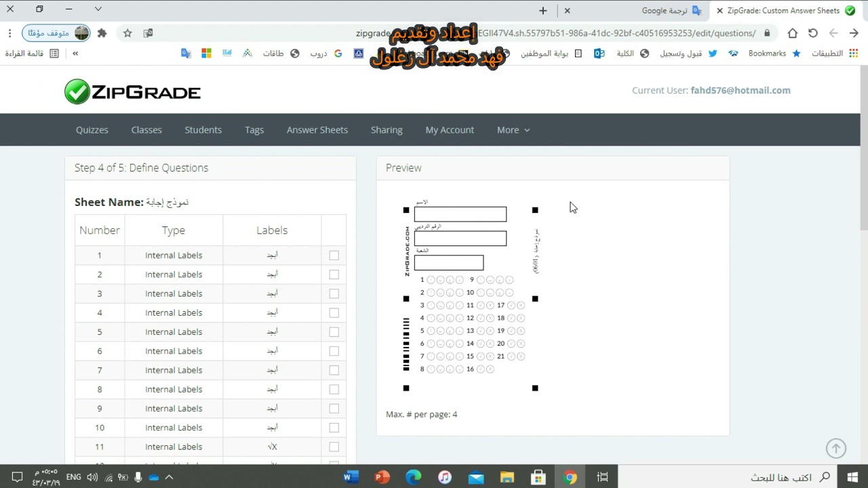
Task: Open the 'طاقات' bookmark
Action: [x=281, y=54]
